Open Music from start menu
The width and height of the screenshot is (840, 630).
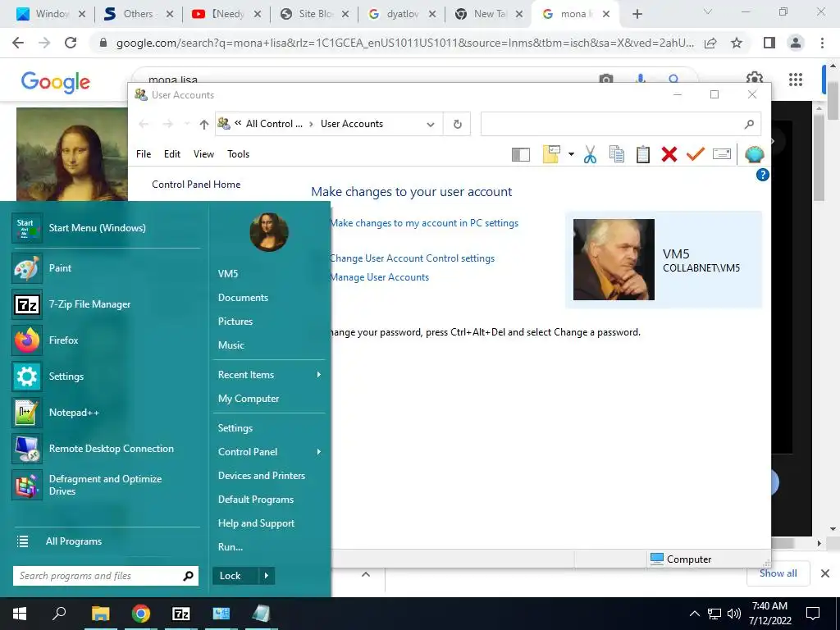(x=269, y=345)
